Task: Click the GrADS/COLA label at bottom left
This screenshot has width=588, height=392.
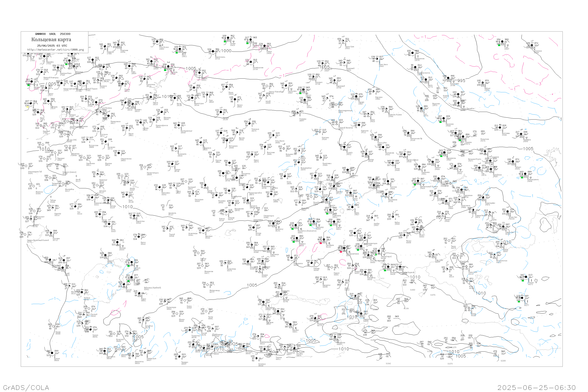Action: click(x=26, y=387)
